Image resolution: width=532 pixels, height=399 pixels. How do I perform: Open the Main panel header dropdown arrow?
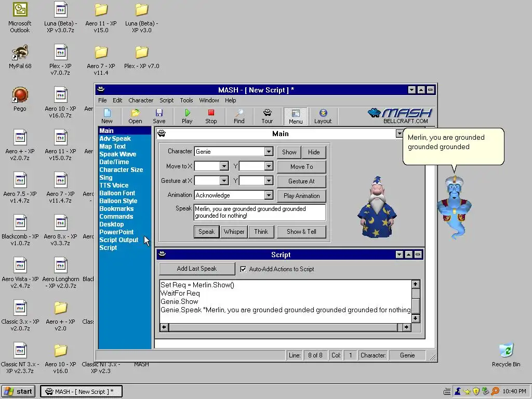[400, 134]
